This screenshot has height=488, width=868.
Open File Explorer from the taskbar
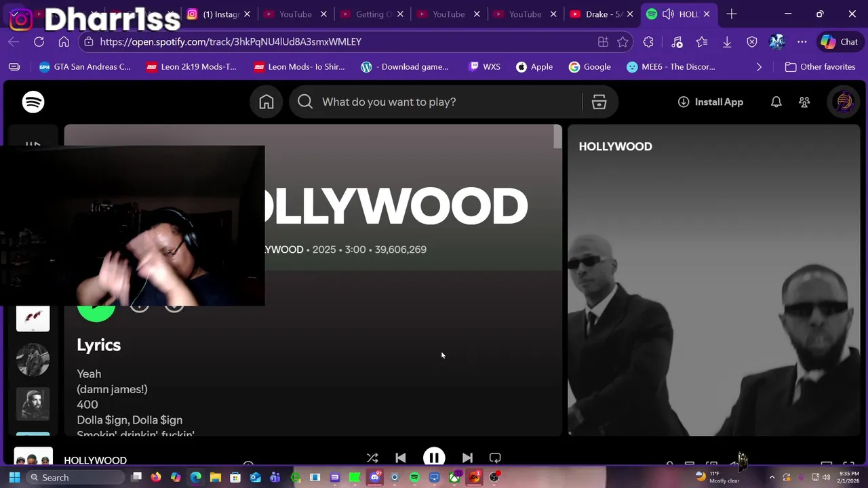216,477
